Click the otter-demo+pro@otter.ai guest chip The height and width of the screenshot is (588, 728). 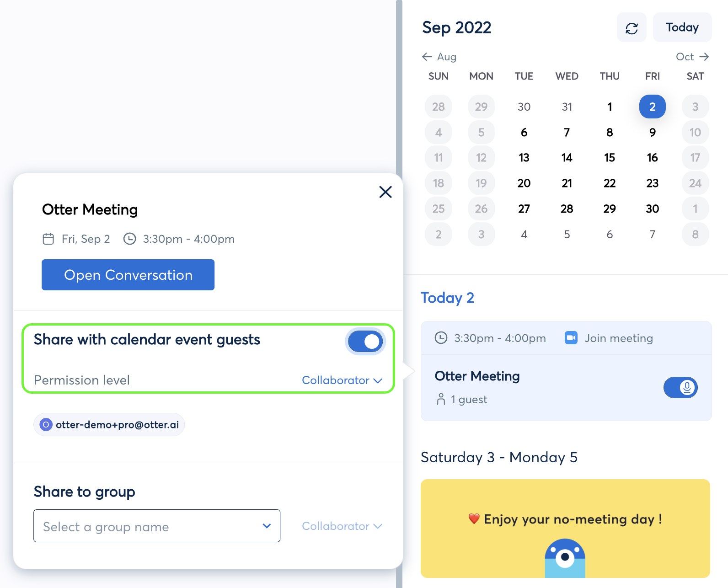pyautogui.click(x=109, y=425)
